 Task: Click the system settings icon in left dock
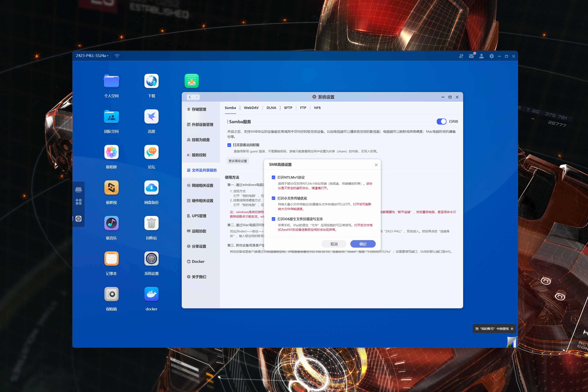[78, 219]
